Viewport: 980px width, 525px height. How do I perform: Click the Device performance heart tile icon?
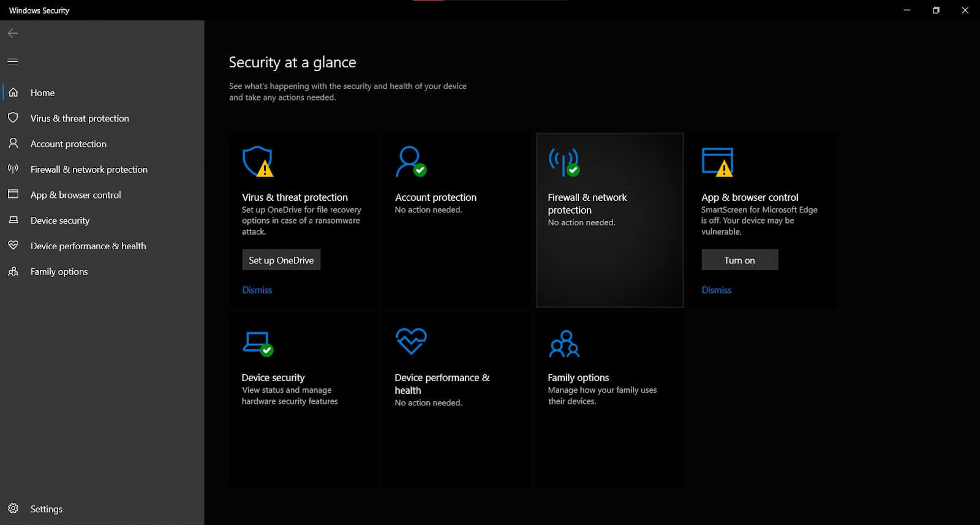click(x=411, y=341)
